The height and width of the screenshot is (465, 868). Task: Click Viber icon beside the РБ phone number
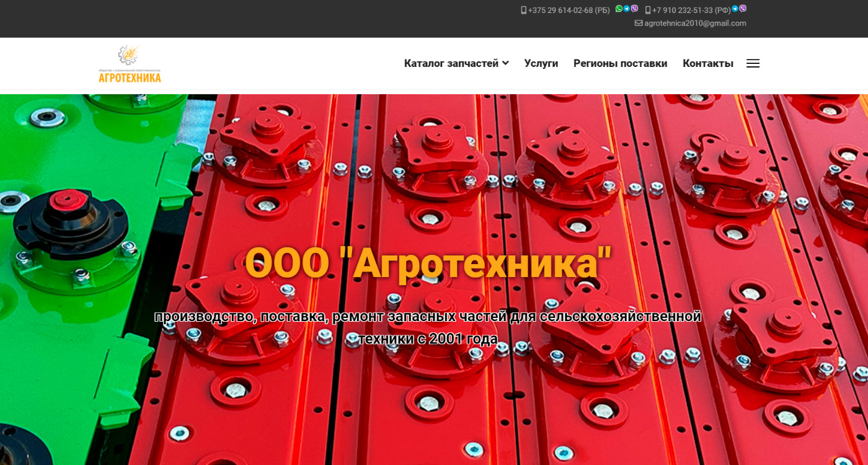tap(634, 9)
